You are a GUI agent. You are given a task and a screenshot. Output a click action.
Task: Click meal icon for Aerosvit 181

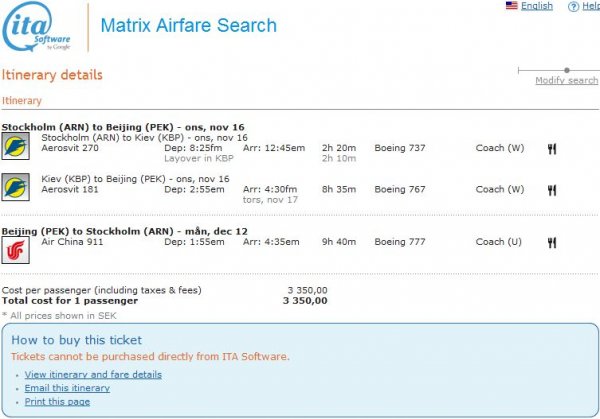click(x=551, y=189)
